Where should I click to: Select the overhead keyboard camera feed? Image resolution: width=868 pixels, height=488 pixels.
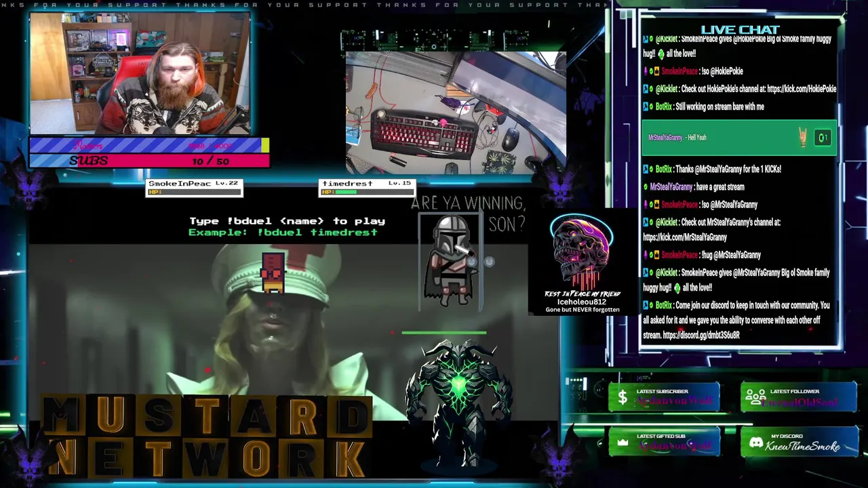[x=456, y=113]
